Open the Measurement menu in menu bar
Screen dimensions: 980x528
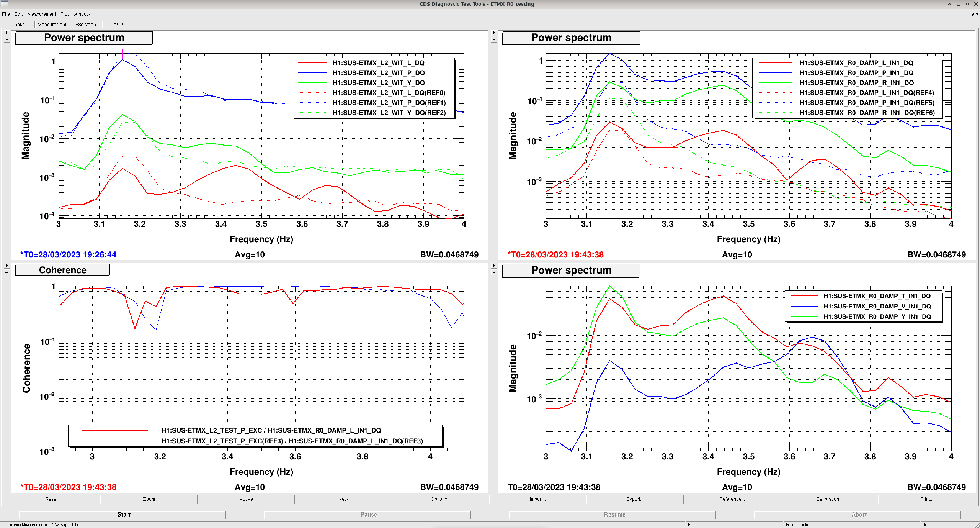point(41,14)
